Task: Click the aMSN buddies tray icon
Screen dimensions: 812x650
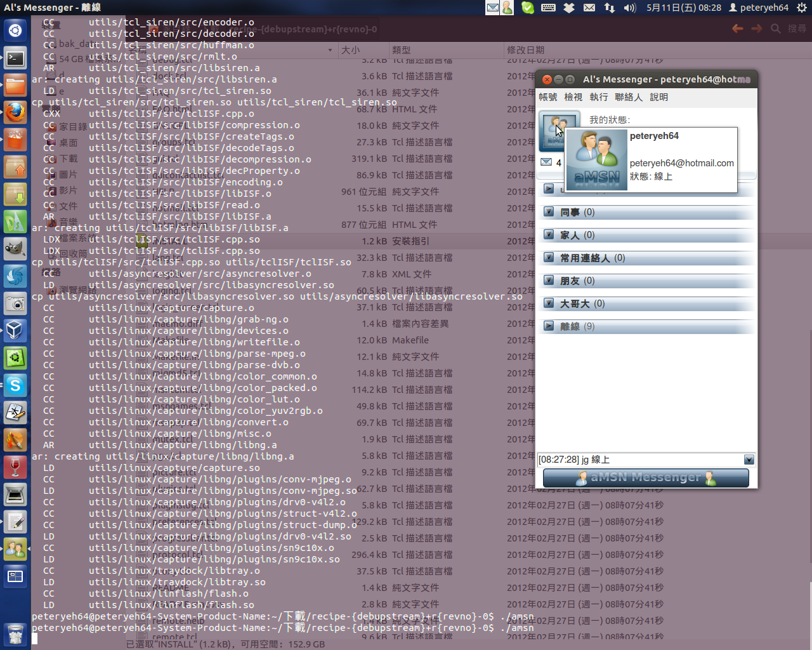Action: click(507, 8)
